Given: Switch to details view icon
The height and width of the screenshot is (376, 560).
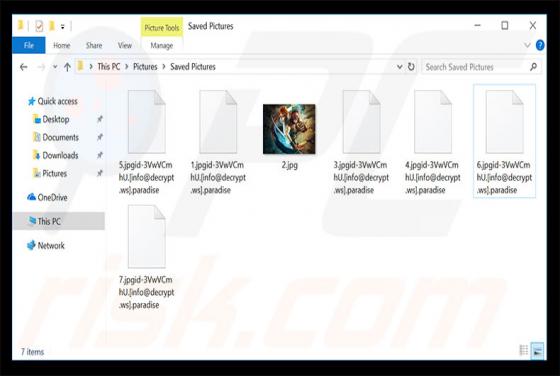Looking at the screenshot, I should pos(523,350).
